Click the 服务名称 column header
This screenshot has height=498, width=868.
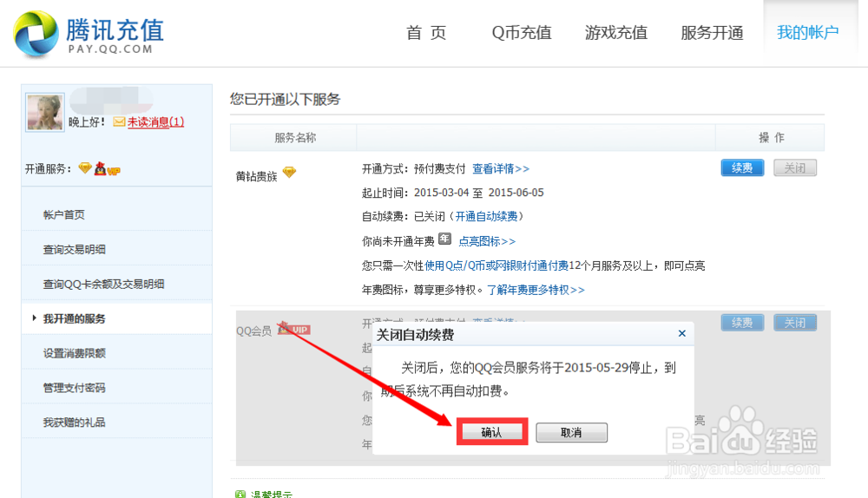click(x=295, y=138)
